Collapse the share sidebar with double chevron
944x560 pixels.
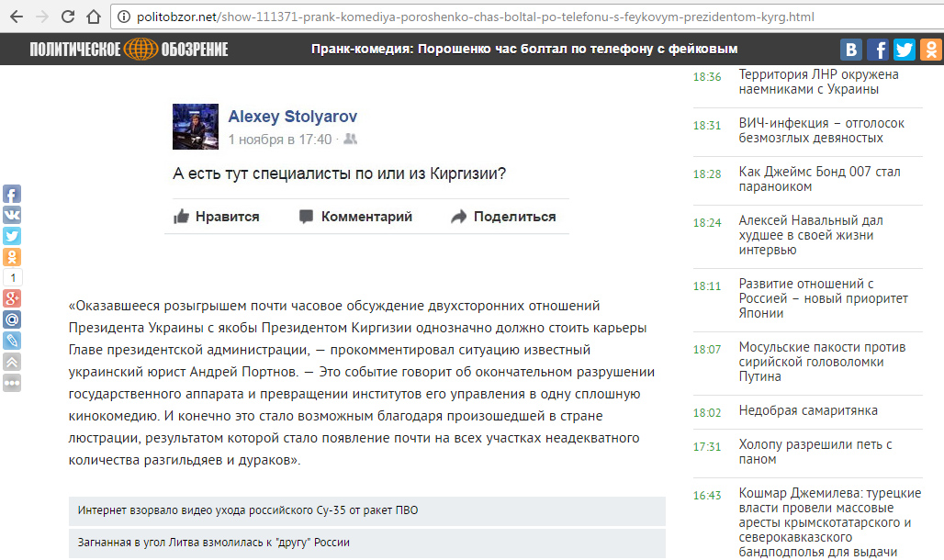[12, 362]
